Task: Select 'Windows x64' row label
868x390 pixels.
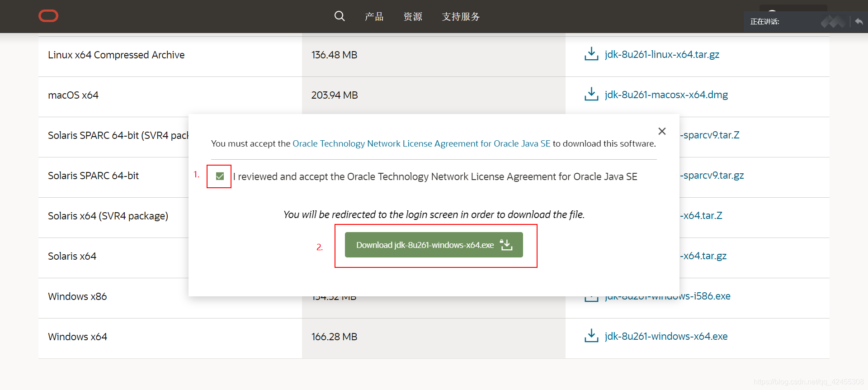Action: [77, 337]
